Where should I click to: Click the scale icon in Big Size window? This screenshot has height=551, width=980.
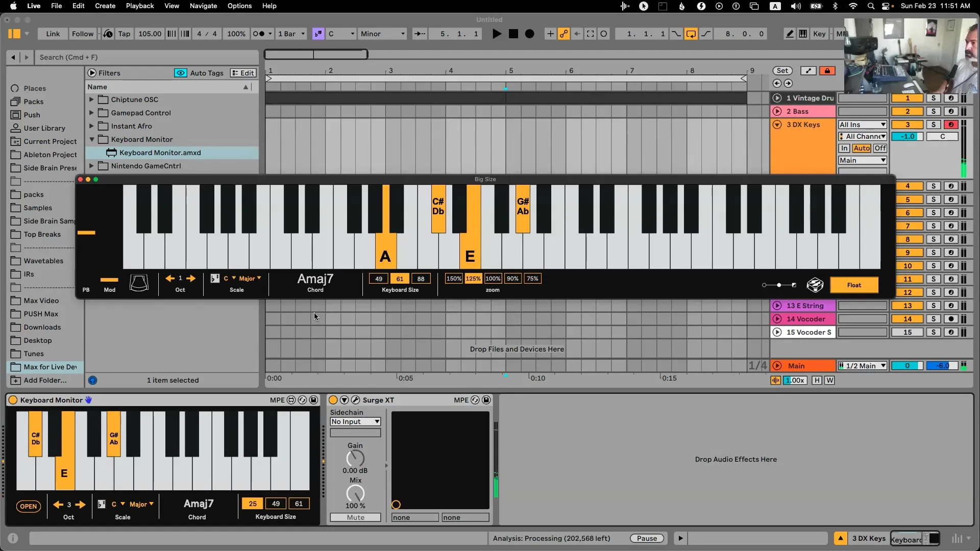pos(215,279)
